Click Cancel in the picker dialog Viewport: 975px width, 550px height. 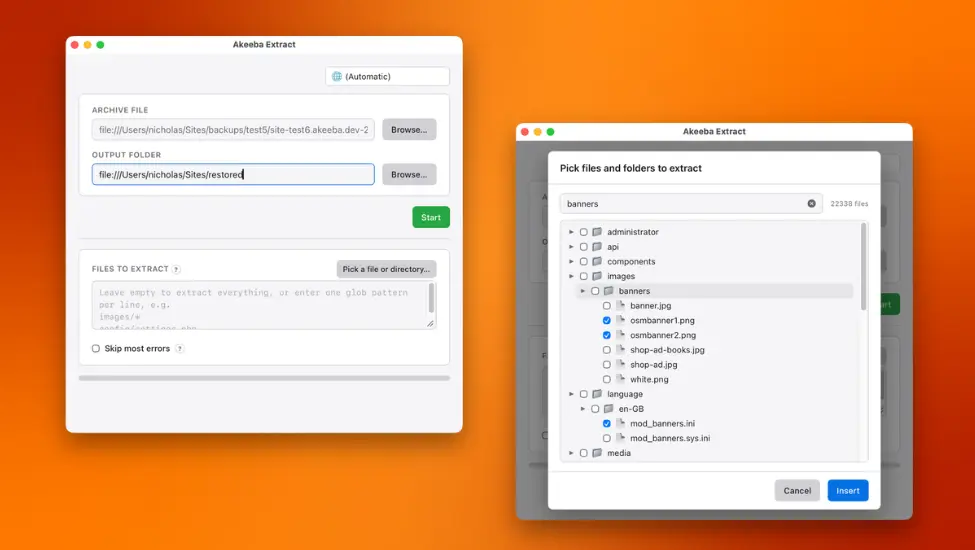pos(797,490)
